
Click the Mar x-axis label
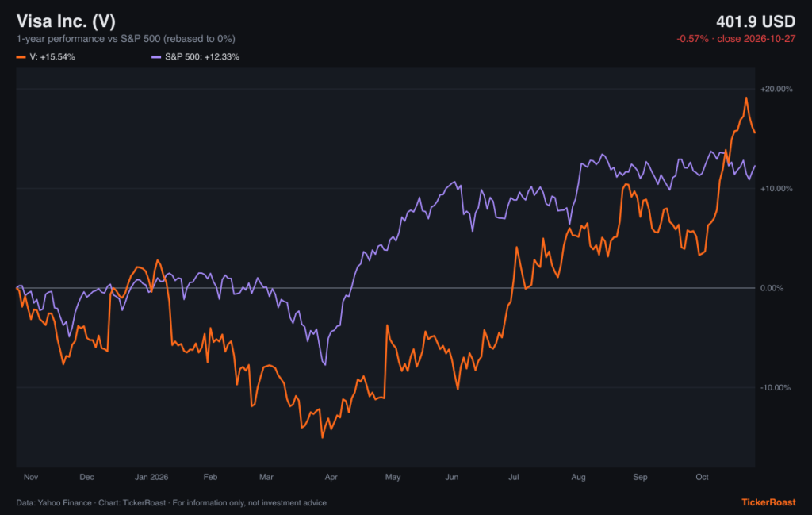point(266,477)
